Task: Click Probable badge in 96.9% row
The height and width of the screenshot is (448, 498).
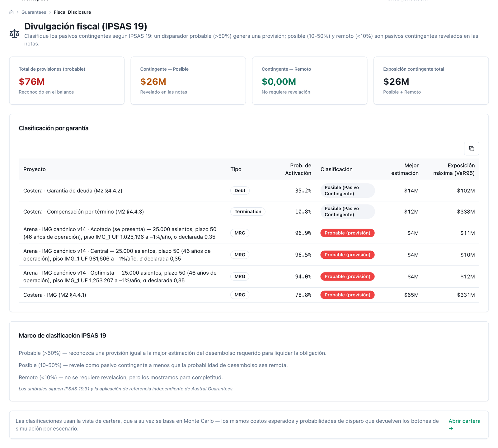Action: [x=347, y=233]
